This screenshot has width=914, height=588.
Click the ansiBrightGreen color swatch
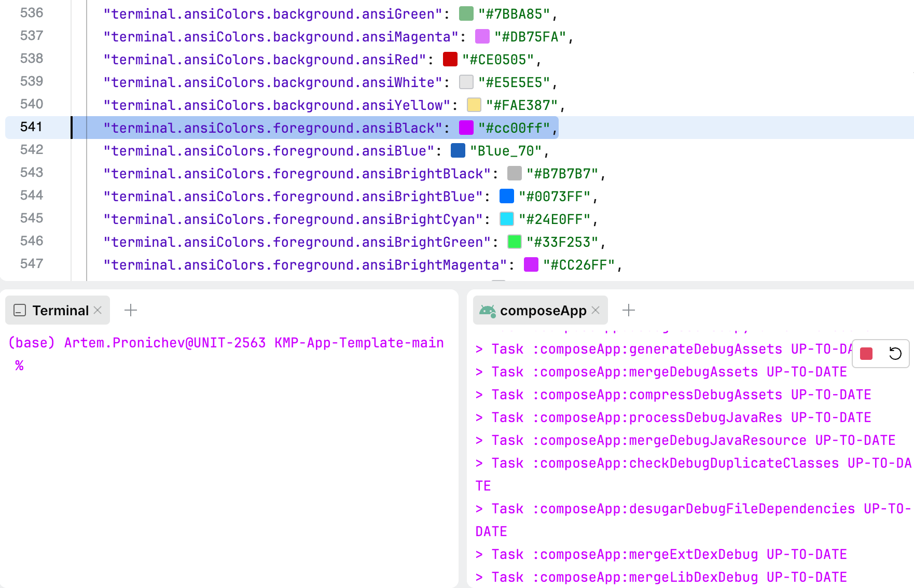pos(515,242)
